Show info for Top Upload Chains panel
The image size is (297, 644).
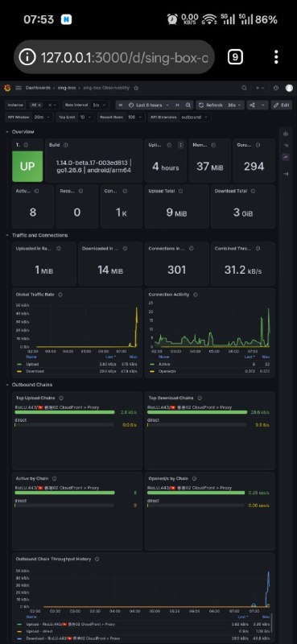(x=61, y=398)
